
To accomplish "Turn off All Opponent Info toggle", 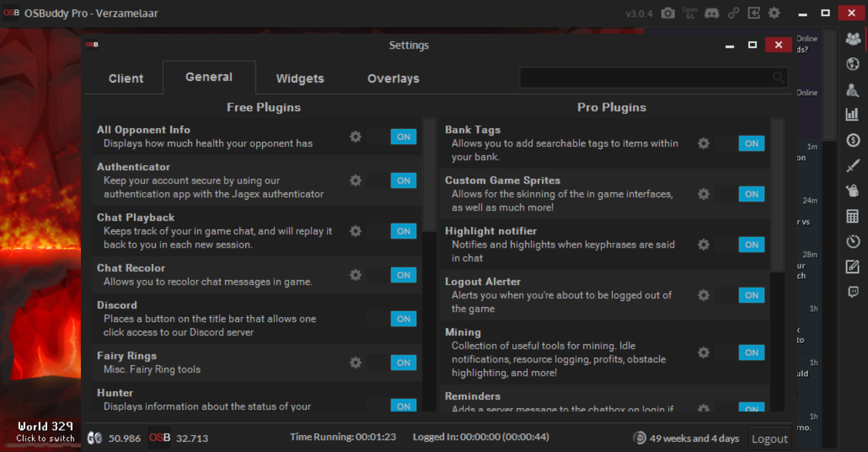I will [x=392, y=137].
